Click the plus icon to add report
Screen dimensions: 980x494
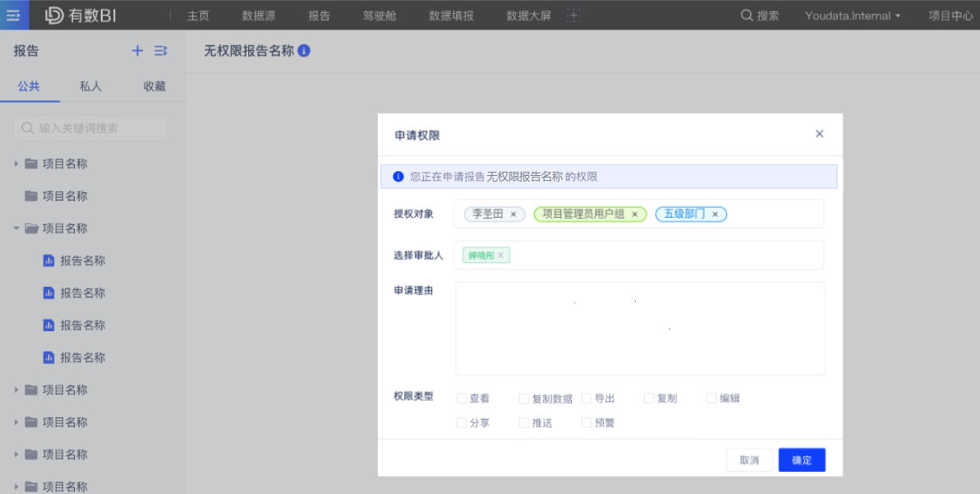(137, 51)
